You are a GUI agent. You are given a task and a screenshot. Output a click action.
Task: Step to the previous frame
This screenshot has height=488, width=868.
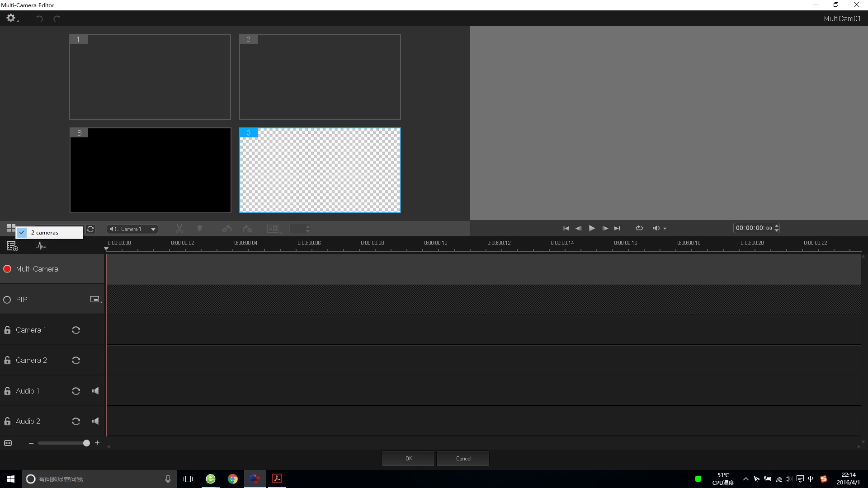(x=579, y=228)
